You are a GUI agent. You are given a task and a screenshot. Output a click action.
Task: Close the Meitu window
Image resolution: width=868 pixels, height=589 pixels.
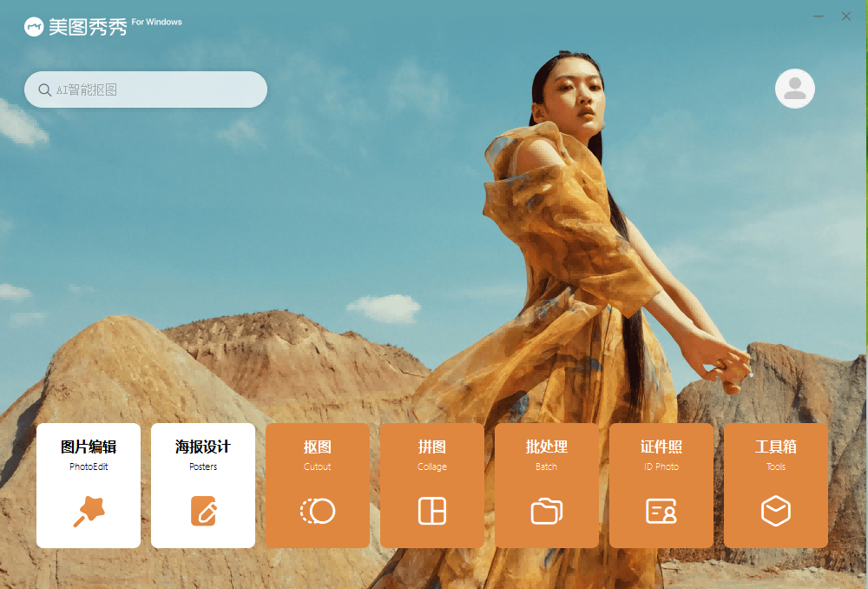tap(845, 17)
